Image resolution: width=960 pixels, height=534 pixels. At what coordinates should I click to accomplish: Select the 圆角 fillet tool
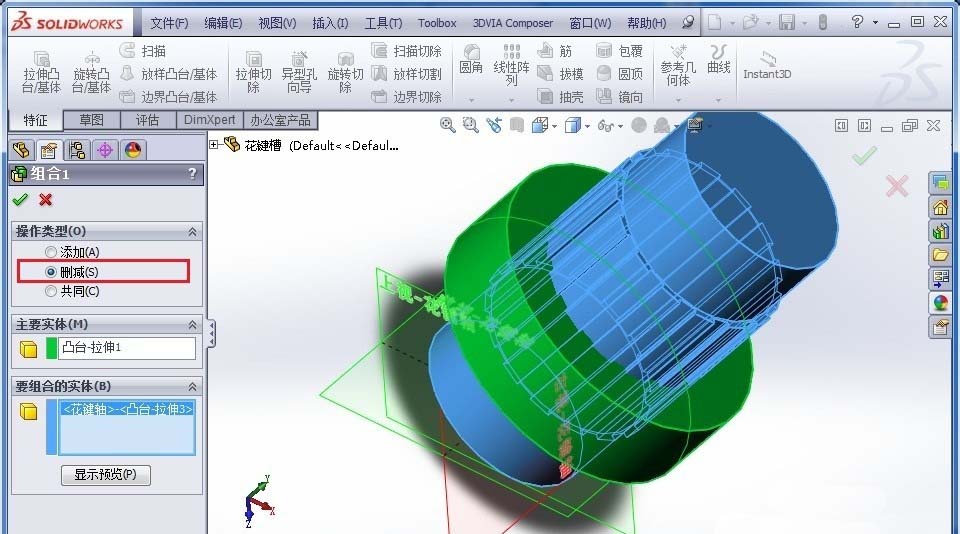pos(471,60)
